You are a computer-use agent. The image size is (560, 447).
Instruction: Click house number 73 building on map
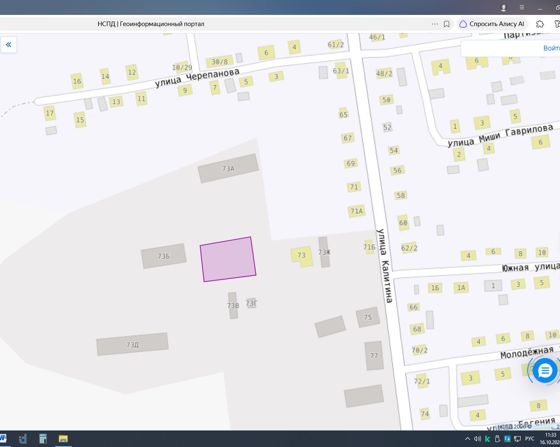[x=302, y=256]
